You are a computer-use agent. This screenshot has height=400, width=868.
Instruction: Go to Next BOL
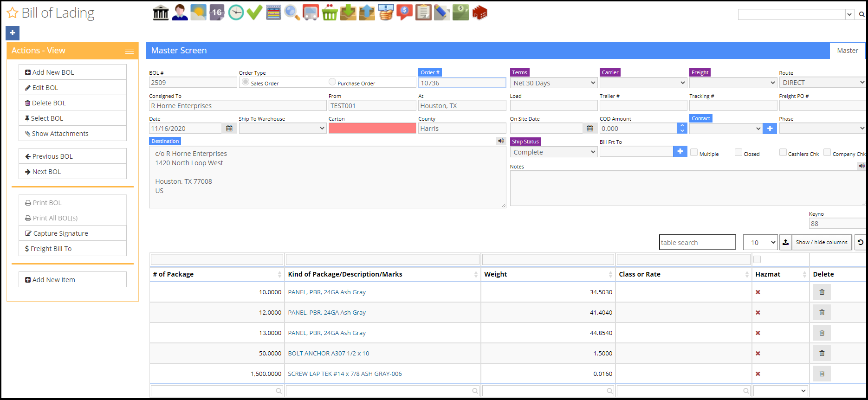[x=72, y=172]
